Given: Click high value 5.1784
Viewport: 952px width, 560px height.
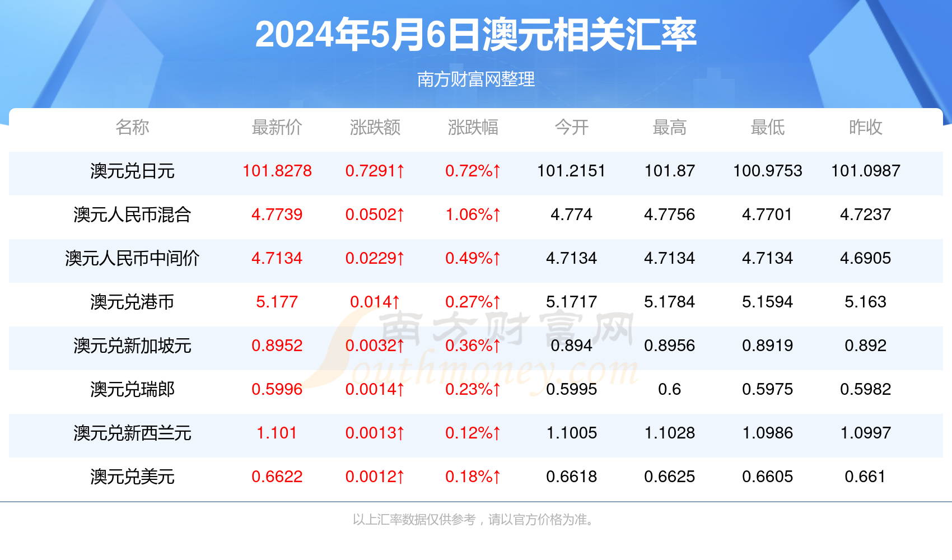Looking at the screenshot, I should pyautogui.click(x=669, y=302).
